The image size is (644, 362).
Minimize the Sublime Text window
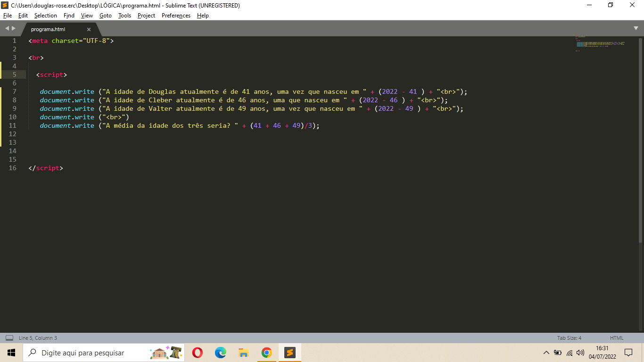coord(589,5)
